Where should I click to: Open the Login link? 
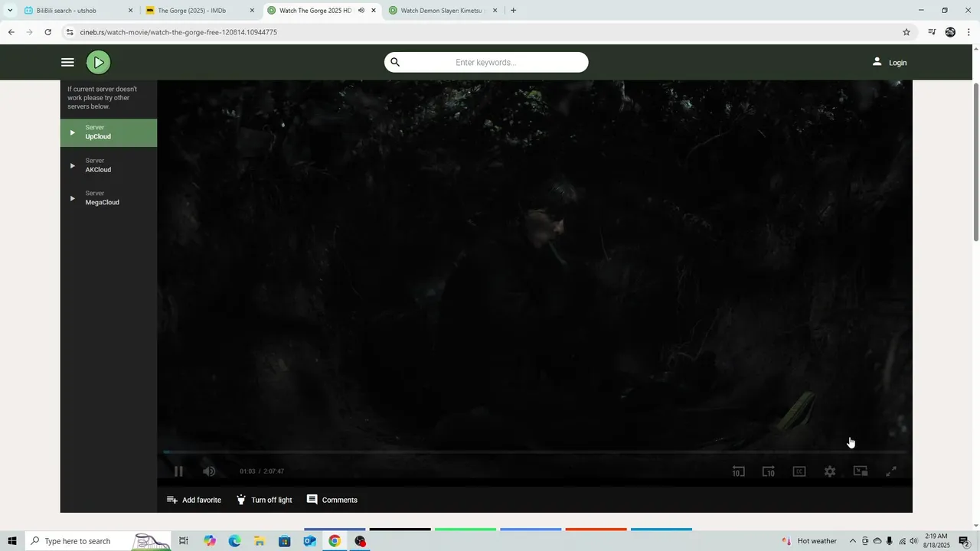coord(890,62)
